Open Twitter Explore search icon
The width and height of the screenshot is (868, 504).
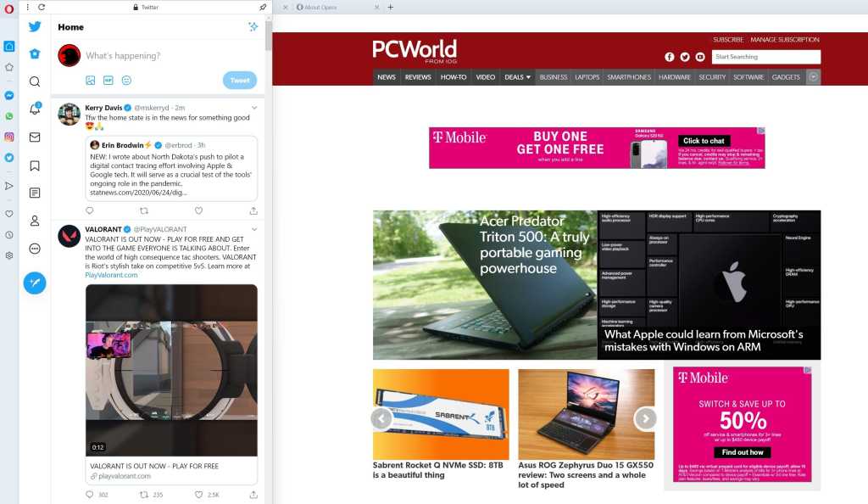35,81
